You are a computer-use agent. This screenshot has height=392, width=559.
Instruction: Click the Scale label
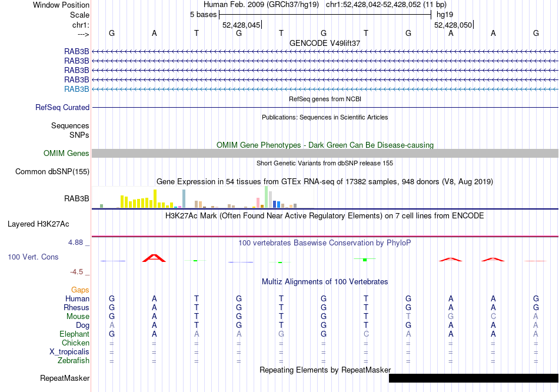79,15
